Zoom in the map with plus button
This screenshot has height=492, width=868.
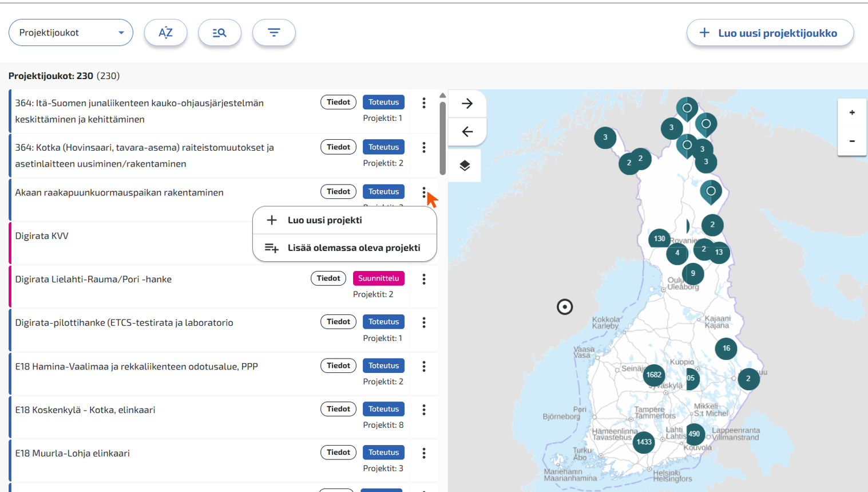[852, 113]
